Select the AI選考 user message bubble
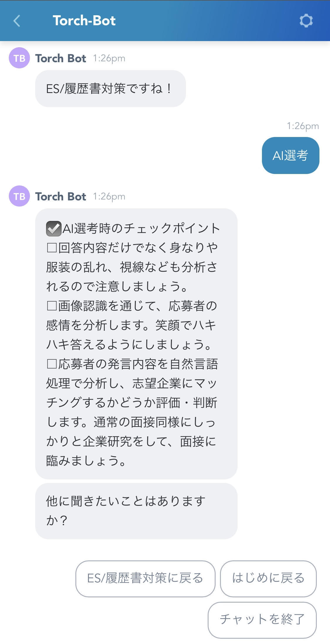 [x=290, y=155]
